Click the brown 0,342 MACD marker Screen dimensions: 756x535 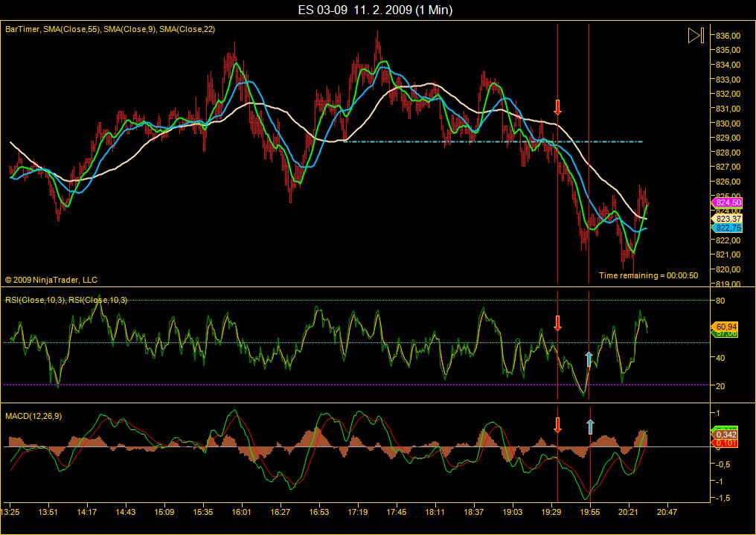(725, 435)
